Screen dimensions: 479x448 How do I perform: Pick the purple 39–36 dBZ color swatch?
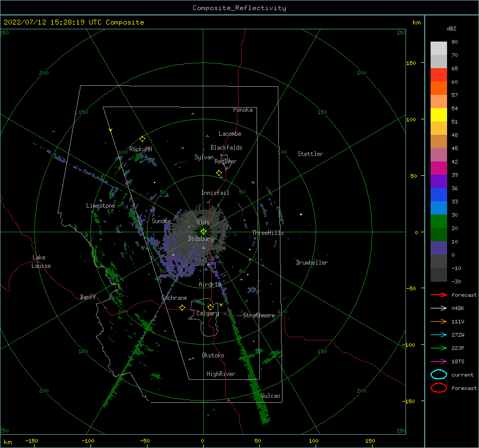pyautogui.click(x=439, y=182)
